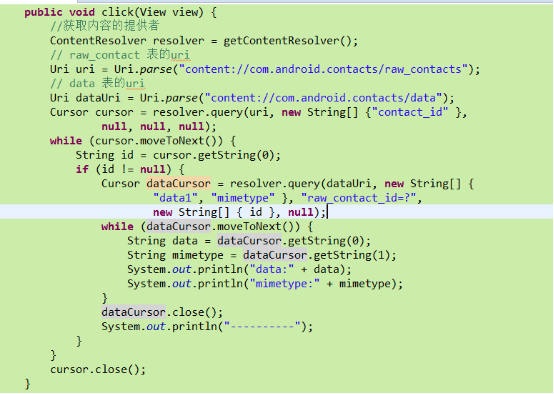Click the "{ id }" selection argument array
The image size is (554, 394).
click(x=255, y=212)
